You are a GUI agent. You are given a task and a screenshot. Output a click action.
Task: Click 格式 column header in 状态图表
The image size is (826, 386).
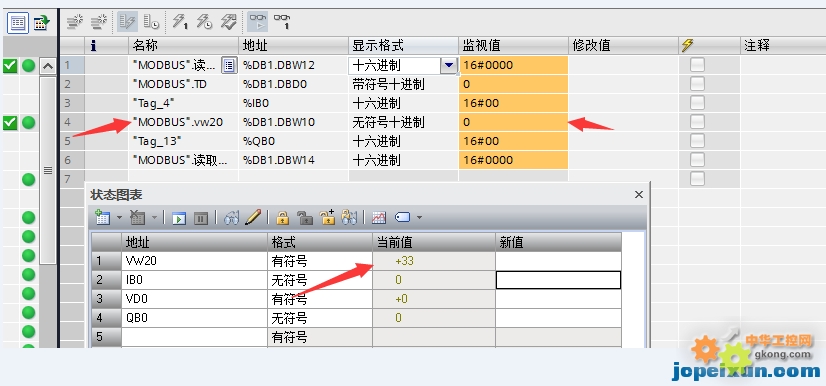coord(320,242)
